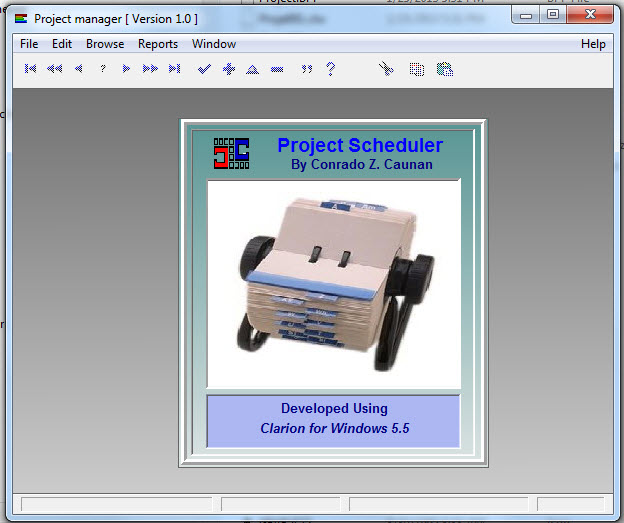This screenshot has width=624, height=523.
Task: Jump to the last record
Action: [x=174, y=69]
